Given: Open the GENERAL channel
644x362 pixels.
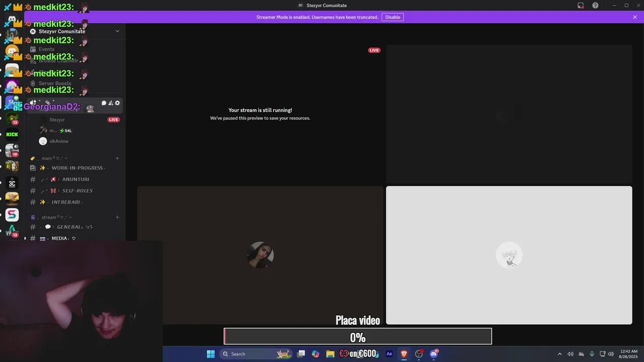Looking at the screenshot, I should point(75,227).
